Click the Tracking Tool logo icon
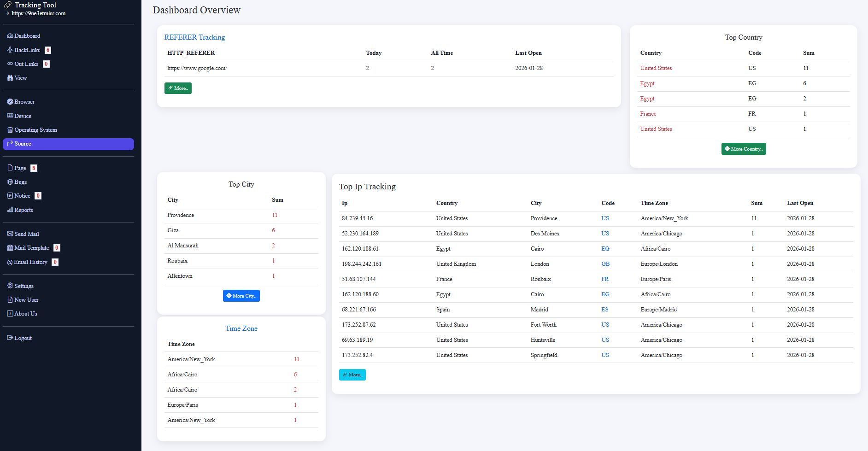This screenshot has width=868, height=451. click(x=8, y=5)
